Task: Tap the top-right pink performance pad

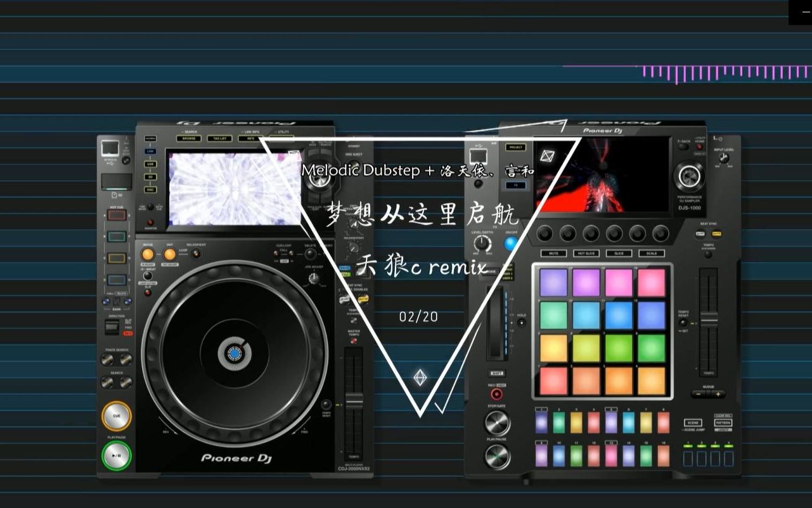Action: click(x=651, y=283)
